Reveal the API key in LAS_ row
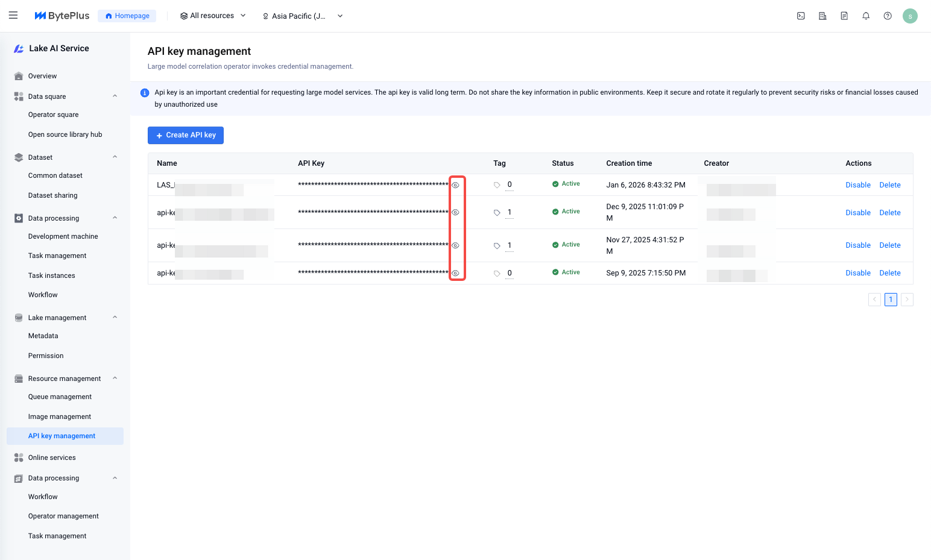 [x=456, y=185]
